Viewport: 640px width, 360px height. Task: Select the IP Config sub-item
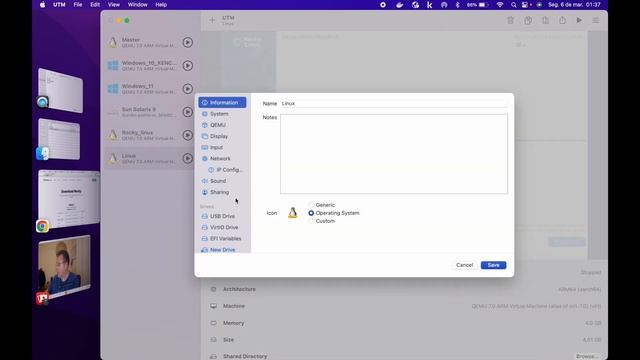click(x=226, y=170)
